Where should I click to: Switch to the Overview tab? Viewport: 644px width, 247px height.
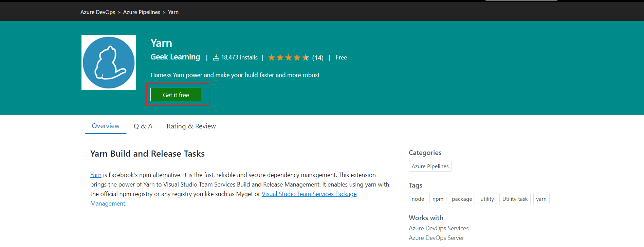coord(106,126)
